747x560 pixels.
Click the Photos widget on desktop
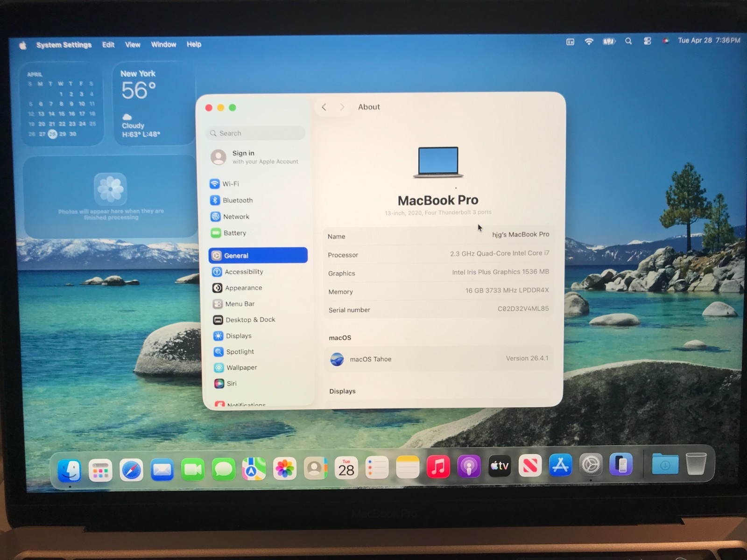111,197
